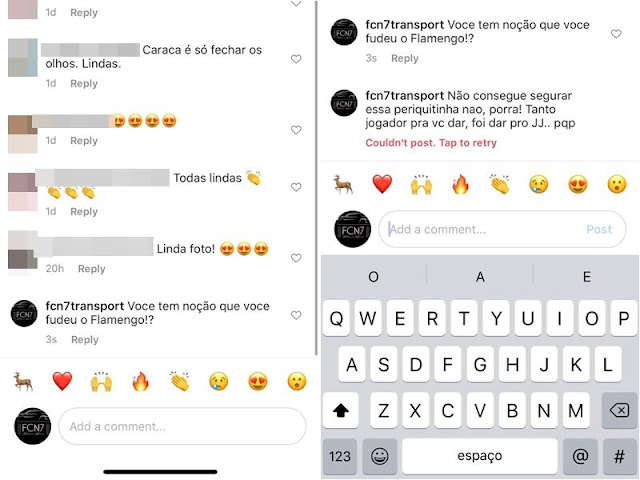
Task: Select the 'O' keyboard suggestion
Action: (x=373, y=277)
